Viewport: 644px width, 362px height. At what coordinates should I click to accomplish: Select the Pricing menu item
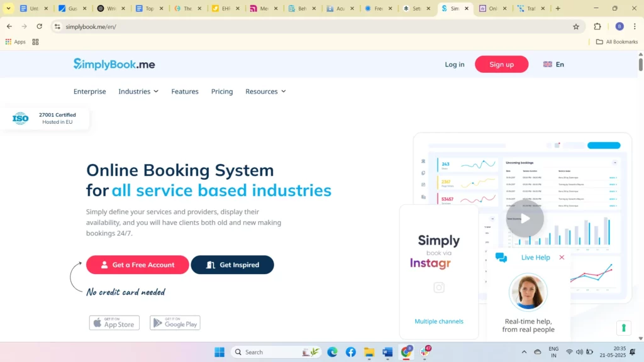point(221,91)
